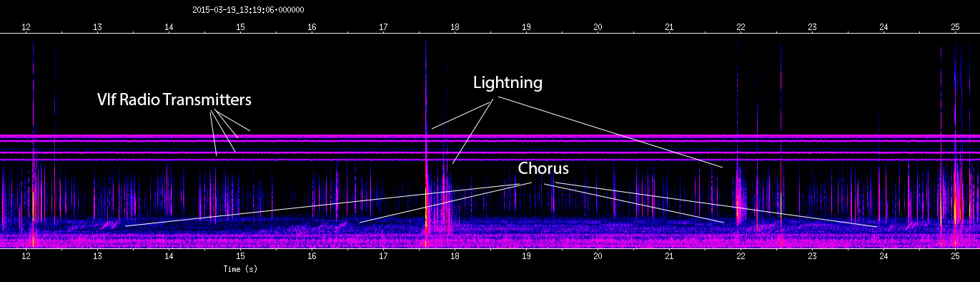This screenshot has height=282, width=980.
Task: Select the 19 tick on bottom axis
Action: tap(527, 256)
